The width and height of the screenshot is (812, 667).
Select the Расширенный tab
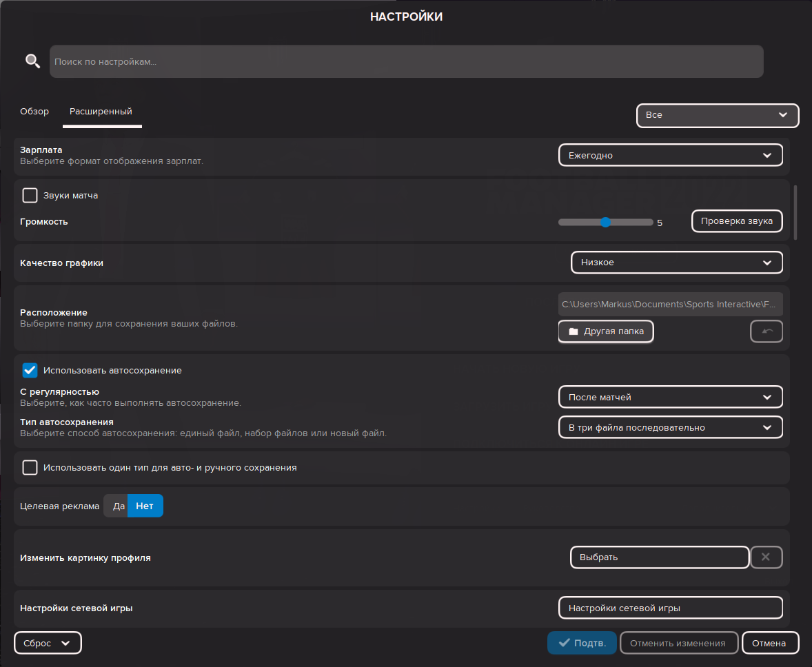point(101,112)
